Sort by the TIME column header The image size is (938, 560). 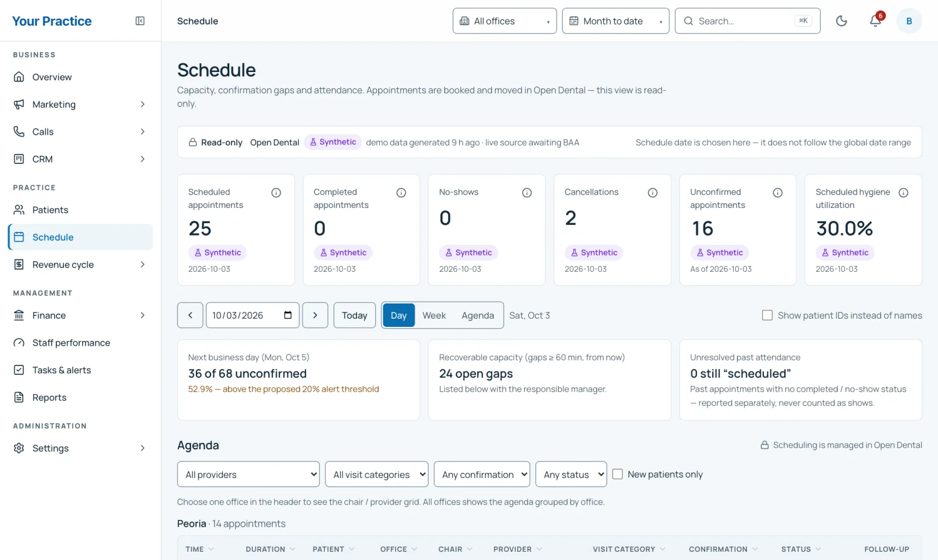(x=200, y=549)
